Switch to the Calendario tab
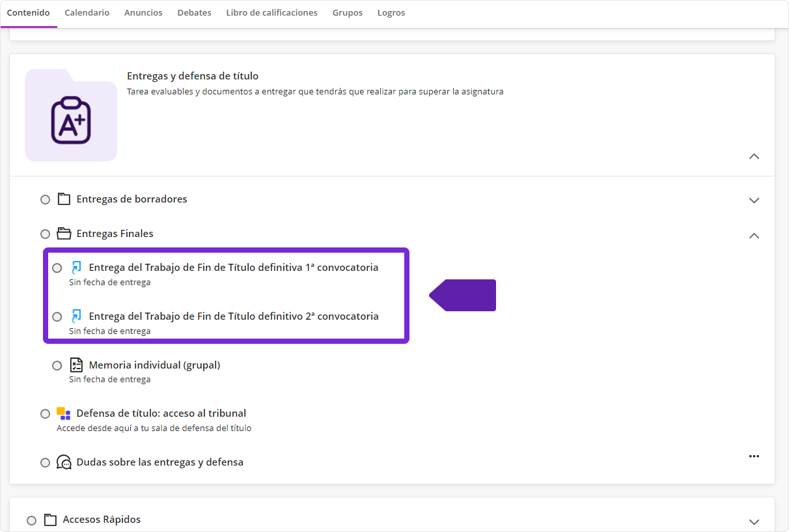Viewport: 789px width, 532px height. coord(87,13)
